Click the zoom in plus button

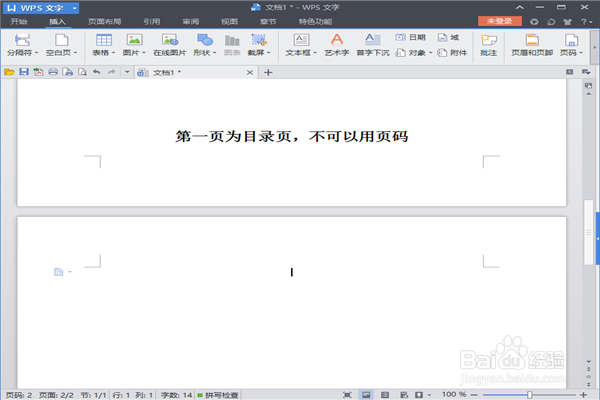click(x=584, y=395)
